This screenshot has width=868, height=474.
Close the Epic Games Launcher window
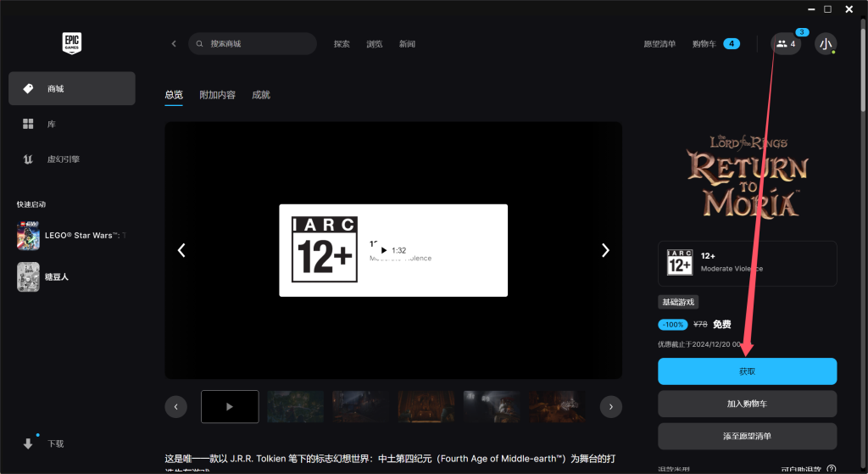point(849,9)
